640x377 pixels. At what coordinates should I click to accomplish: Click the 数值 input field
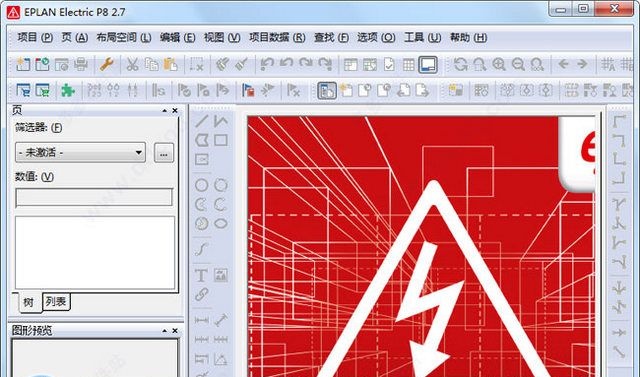point(94,197)
